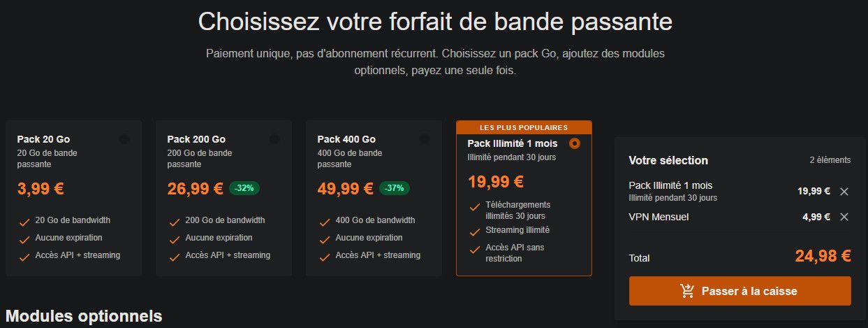Image resolution: width=868 pixels, height=328 pixels.
Task: Click the -32% discount badge
Action: pyautogui.click(x=244, y=187)
